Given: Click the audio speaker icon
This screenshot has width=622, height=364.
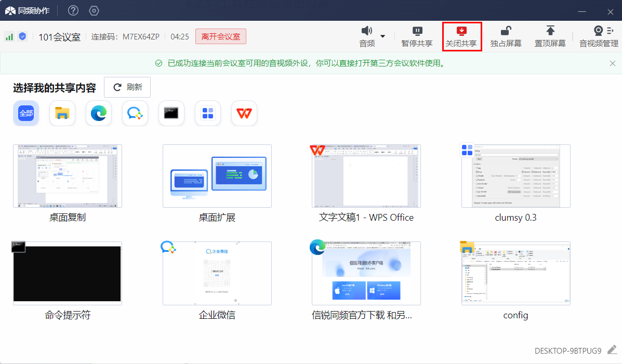Looking at the screenshot, I should point(367,31).
